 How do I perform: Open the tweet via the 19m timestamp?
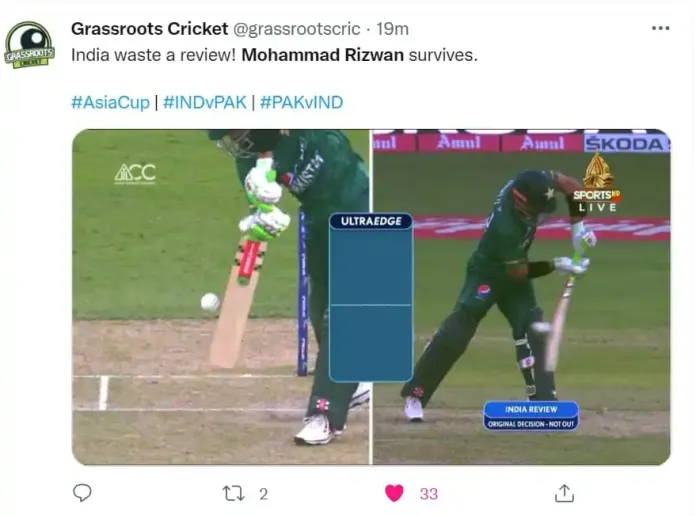pos(392,29)
